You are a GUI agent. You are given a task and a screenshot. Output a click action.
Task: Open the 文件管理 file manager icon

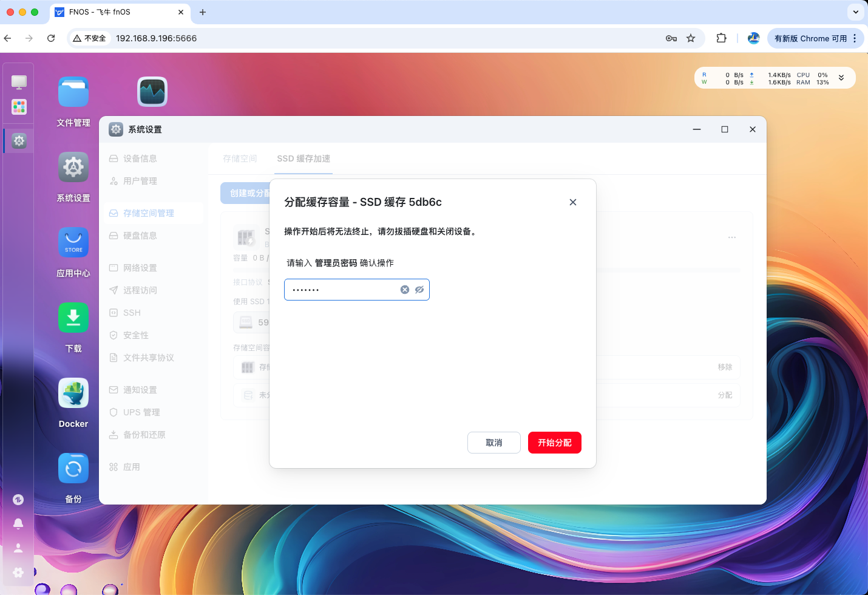click(x=73, y=92)
